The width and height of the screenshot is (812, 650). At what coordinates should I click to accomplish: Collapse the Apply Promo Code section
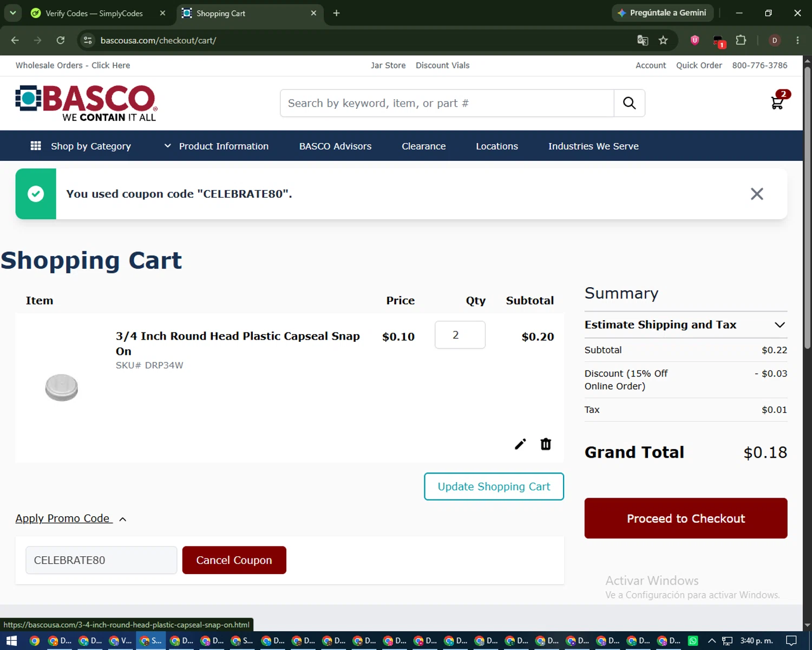click(x=71, y=518)
